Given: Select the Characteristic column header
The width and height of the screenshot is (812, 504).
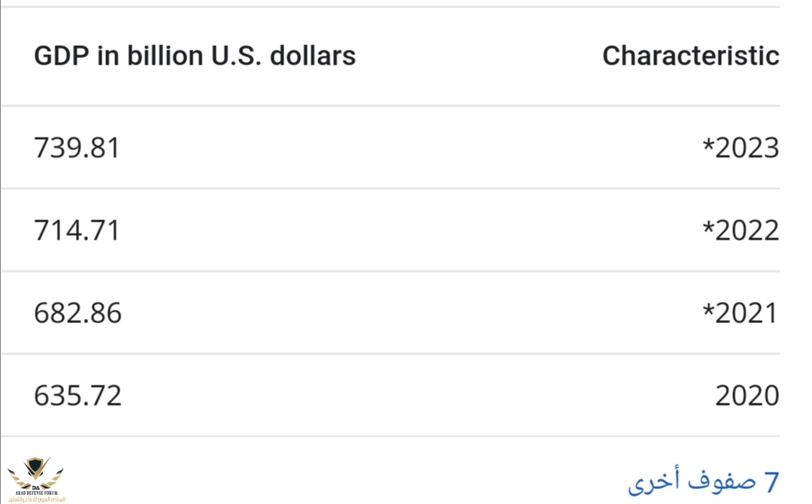Looking at the screenshot, I should (690, 56).
